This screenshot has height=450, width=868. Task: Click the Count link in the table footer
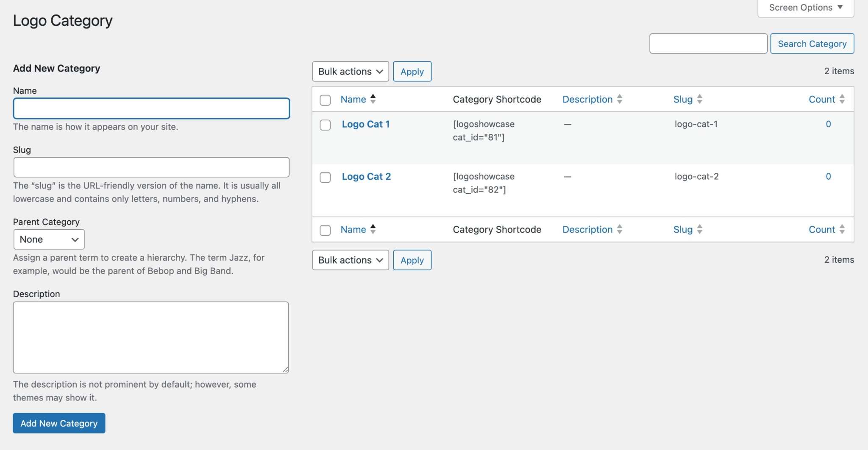click(x=822, y=229)
